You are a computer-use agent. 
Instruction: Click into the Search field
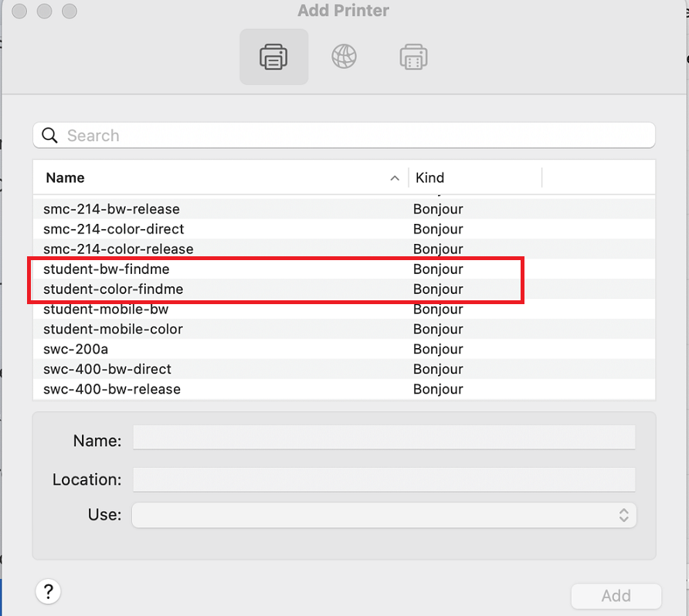(x=344, y=135)
